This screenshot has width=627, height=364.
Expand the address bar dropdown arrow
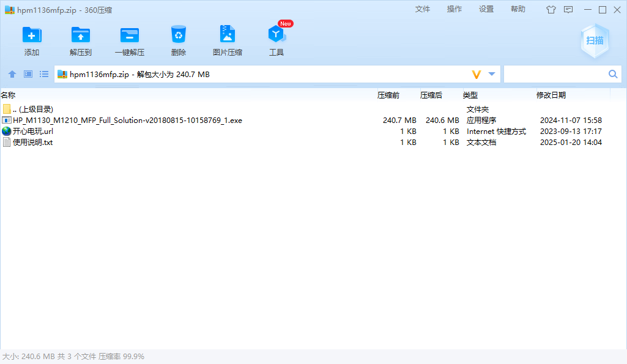[492, 74]
